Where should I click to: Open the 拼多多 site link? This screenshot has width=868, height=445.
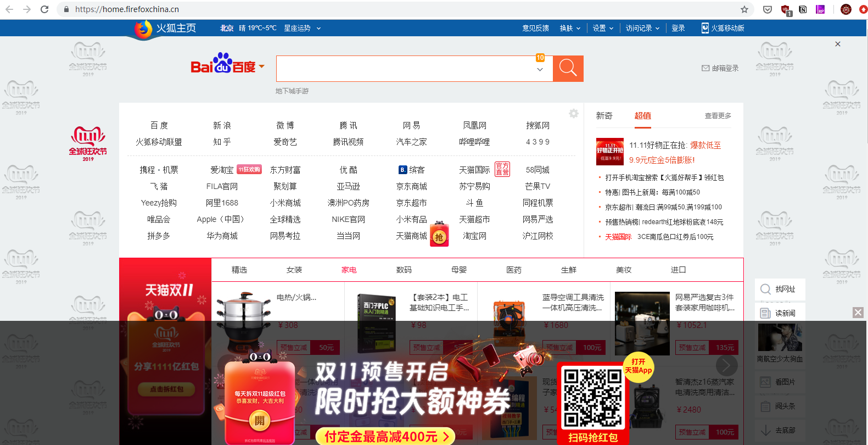point(159,236)
